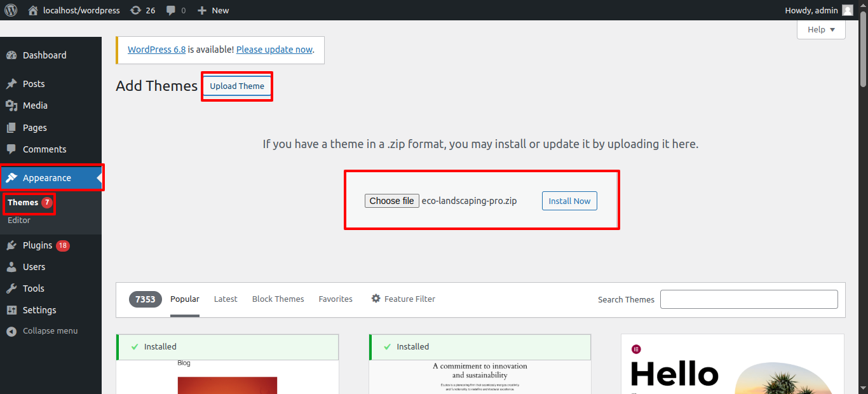This screenshot has height=394, width=868.
Task: Click the Posts pin icon
Action: point(11,84)
